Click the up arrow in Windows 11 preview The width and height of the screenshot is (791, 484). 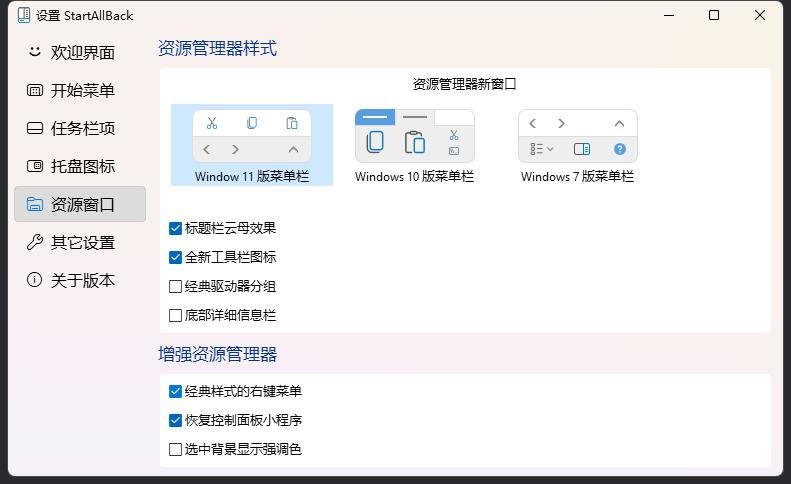tap(293, 149)
